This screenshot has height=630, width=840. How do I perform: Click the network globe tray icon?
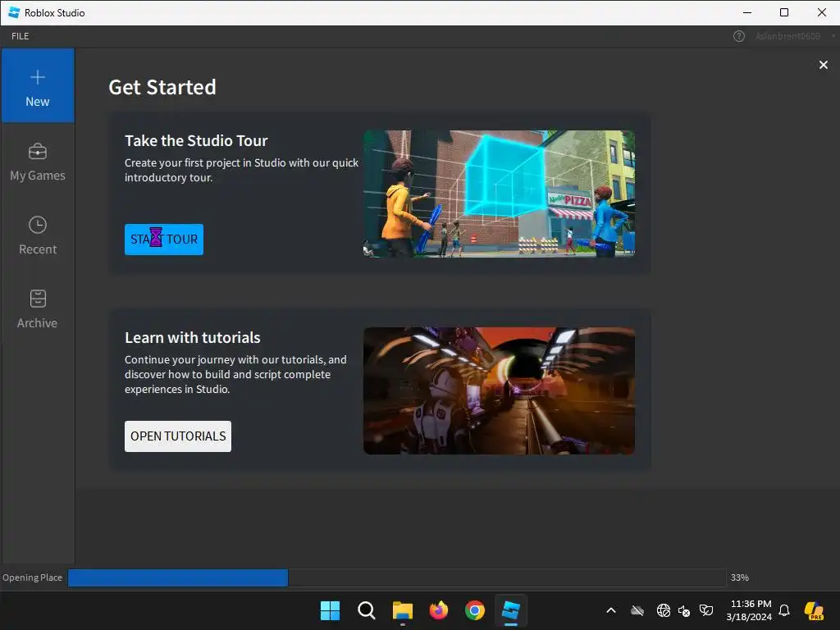point(663,610)
